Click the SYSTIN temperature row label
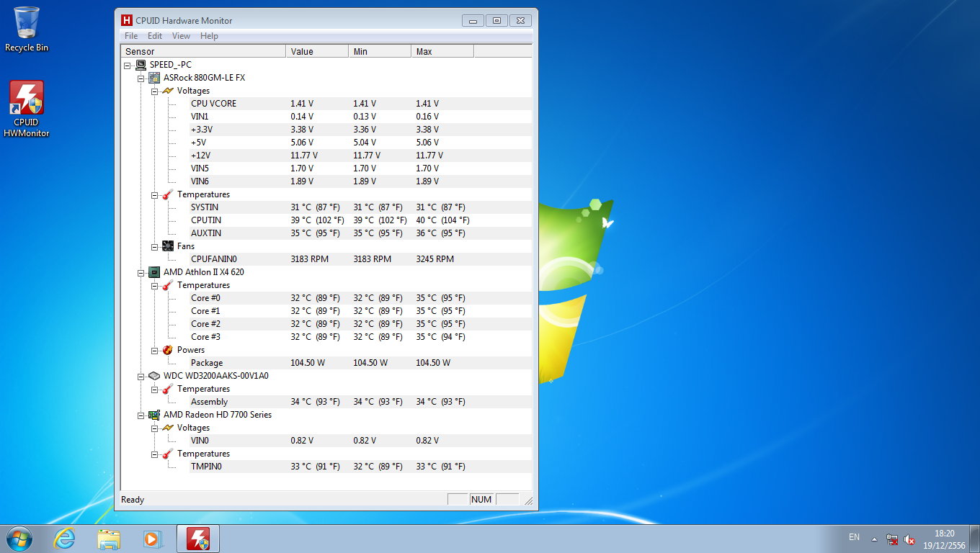980x553 pixels. [205, 207]
